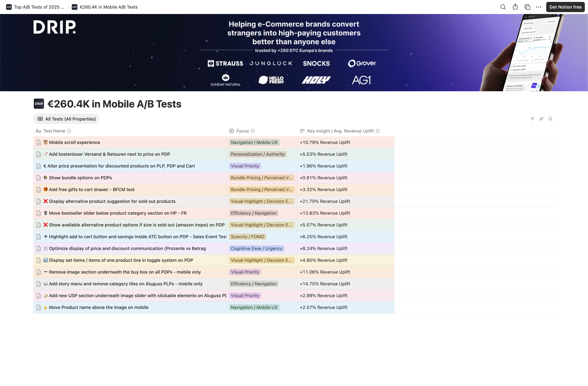
Task: Open Show bundle options on PDPs
Action: (80, 178)
